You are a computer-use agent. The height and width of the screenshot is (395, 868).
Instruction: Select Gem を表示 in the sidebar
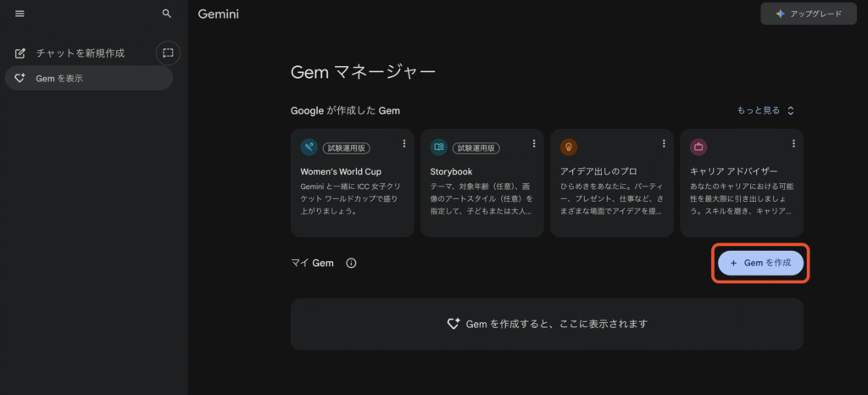click(x=59, y=78)
